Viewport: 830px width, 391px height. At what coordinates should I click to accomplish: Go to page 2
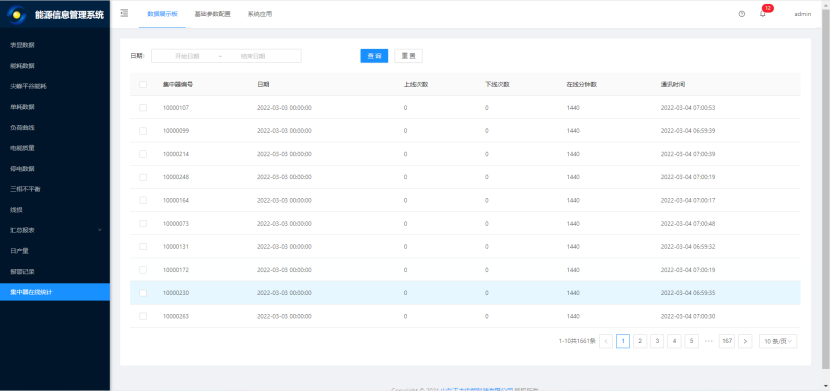[640, 341]
